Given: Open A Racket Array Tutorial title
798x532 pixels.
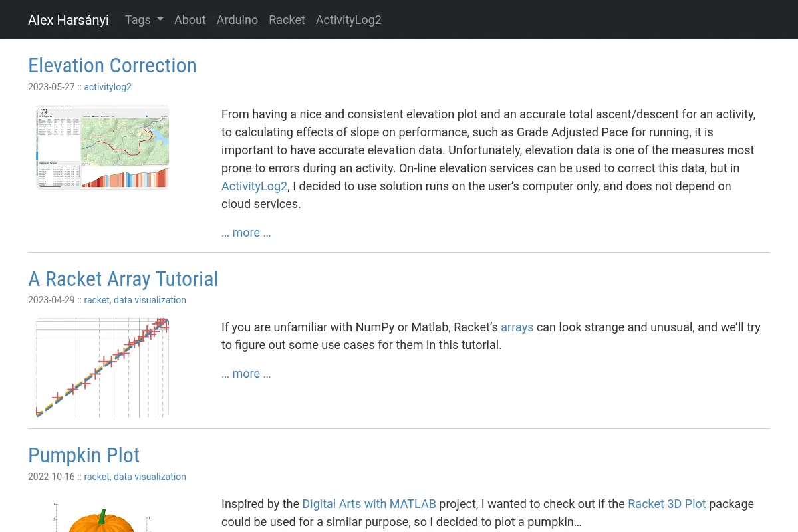Looking at the screenshot, I should pos(123,279).
